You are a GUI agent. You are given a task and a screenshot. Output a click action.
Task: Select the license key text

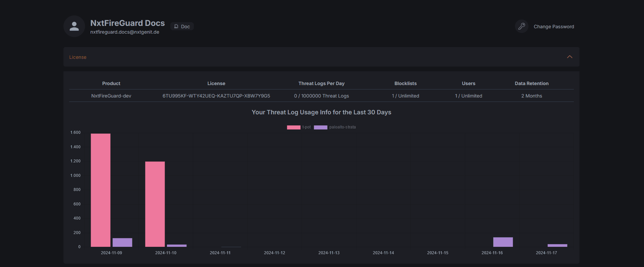point(216,96)
